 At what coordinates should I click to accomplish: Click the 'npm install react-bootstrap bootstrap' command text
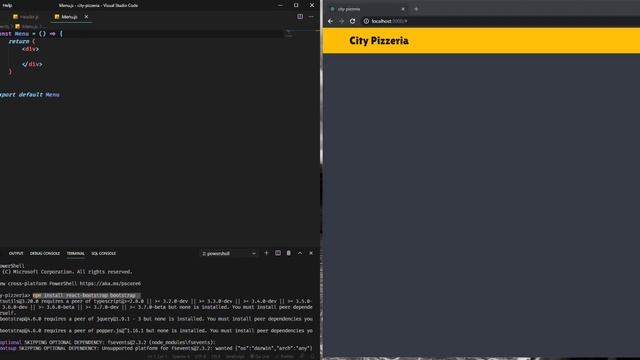[x=84, y=295]
